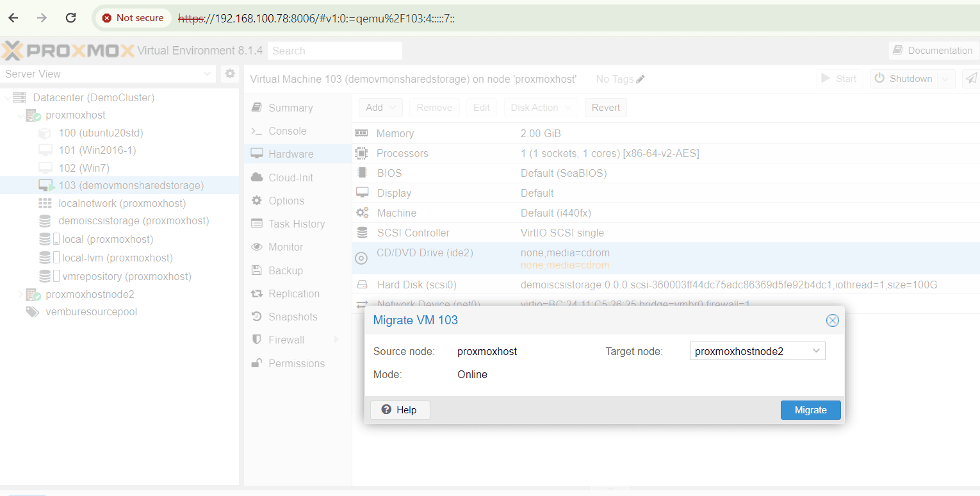Click the Start button
The width and height of the screenshot is (980, 496).
coord(839,79)
